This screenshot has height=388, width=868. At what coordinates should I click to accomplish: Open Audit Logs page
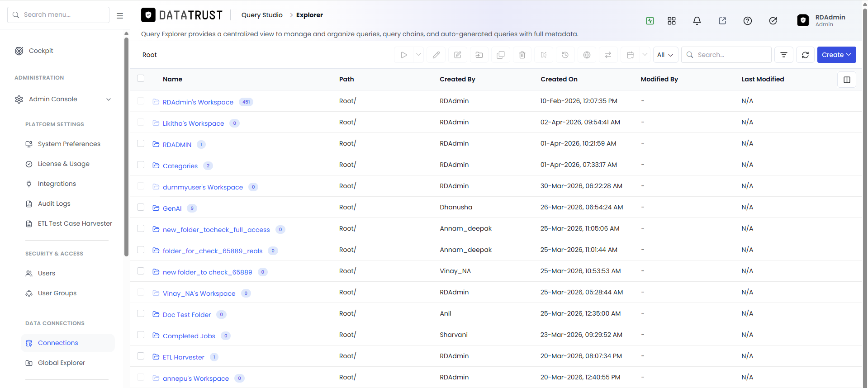click(x=54, y=203)
